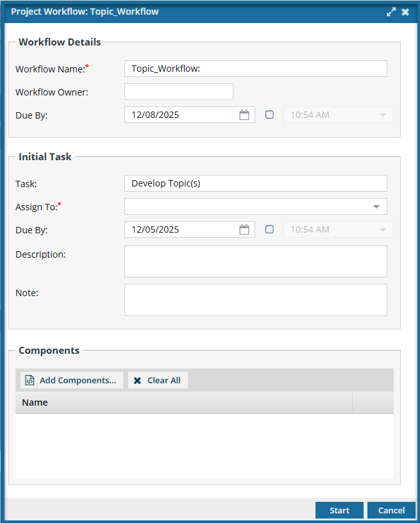
Task: Click the Cancel button
Action: click(391, 510)
